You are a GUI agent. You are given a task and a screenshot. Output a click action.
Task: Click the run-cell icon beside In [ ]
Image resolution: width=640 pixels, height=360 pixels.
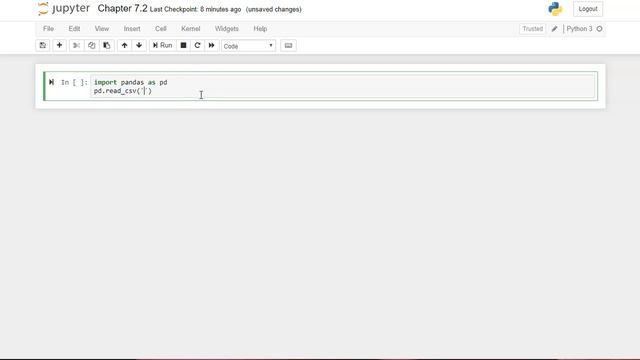pyautogui.click(x=51, y=82)
